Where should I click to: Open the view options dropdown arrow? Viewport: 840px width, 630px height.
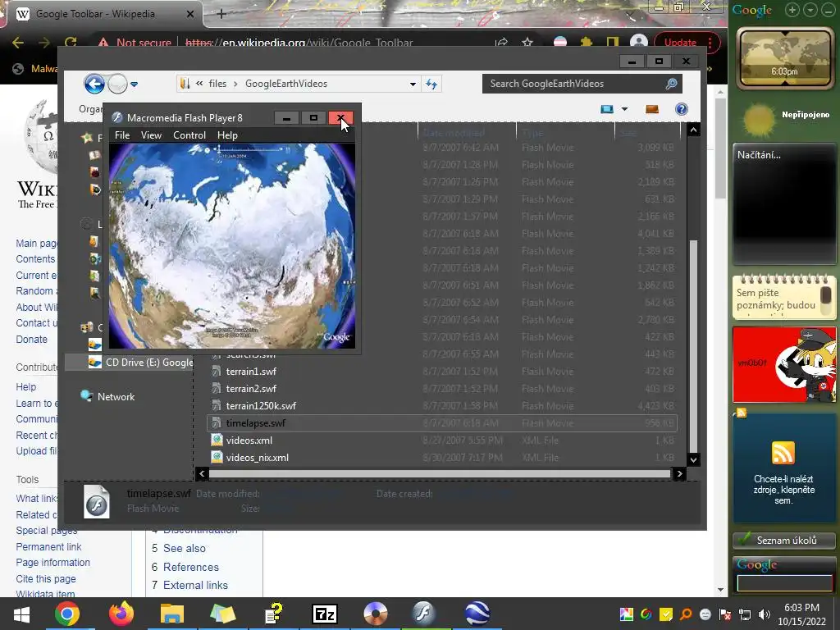tap(624, 109)
